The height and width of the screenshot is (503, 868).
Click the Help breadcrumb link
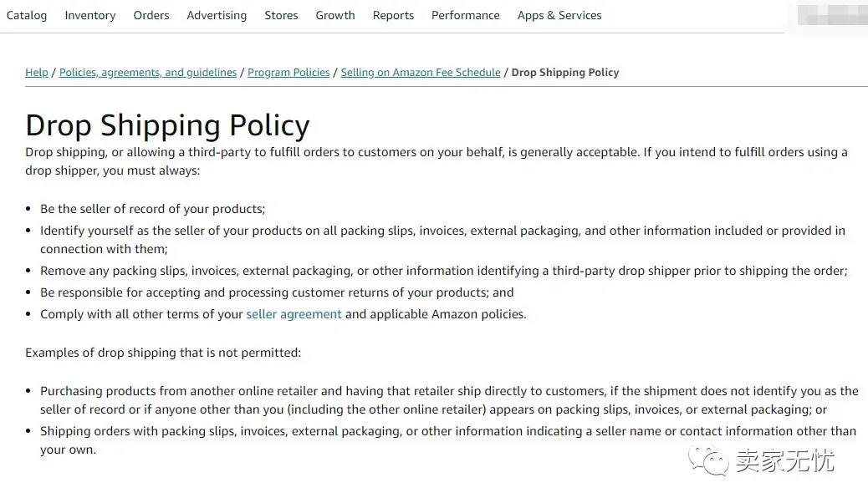(x=37, y=73)
